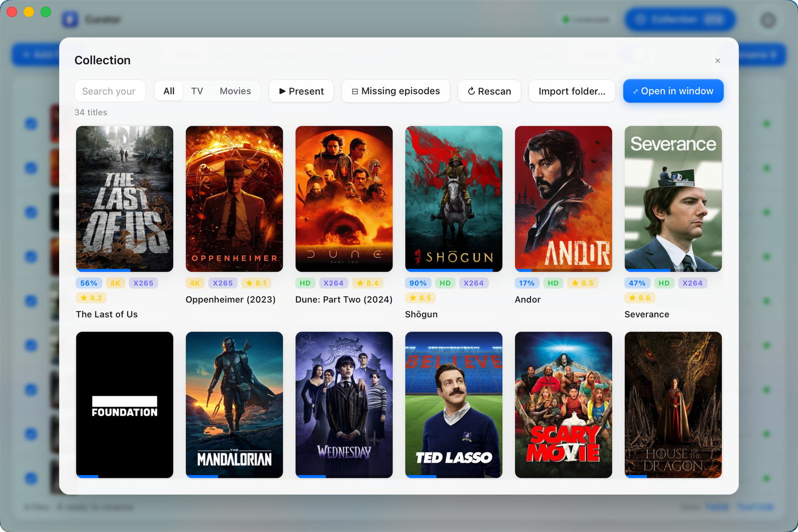
Task: Click 'Dune: Part Two (2024)' title text
Action: (344, 300)
